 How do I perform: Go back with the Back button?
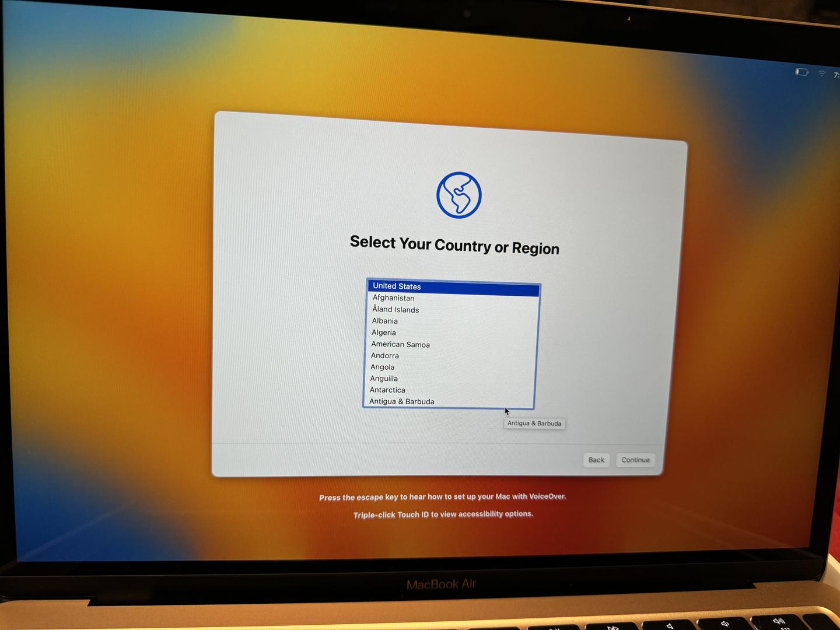point(596,460)
